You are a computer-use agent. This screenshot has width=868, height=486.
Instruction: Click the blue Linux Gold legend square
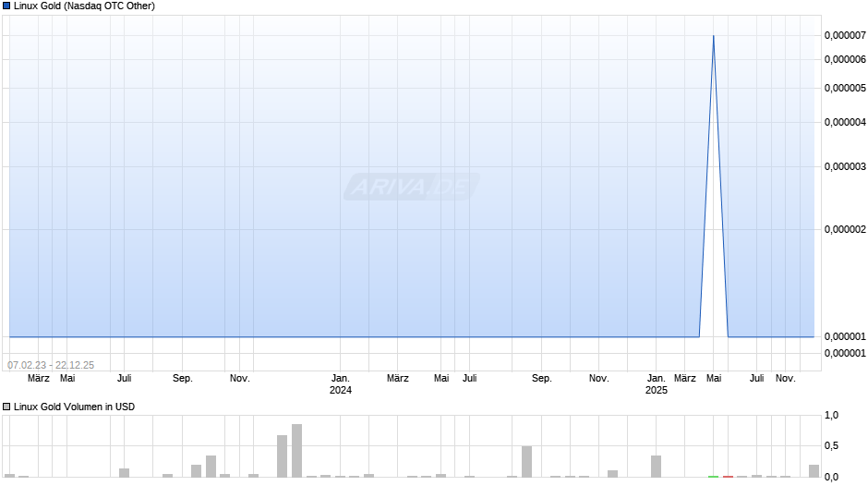coord(6,6)
